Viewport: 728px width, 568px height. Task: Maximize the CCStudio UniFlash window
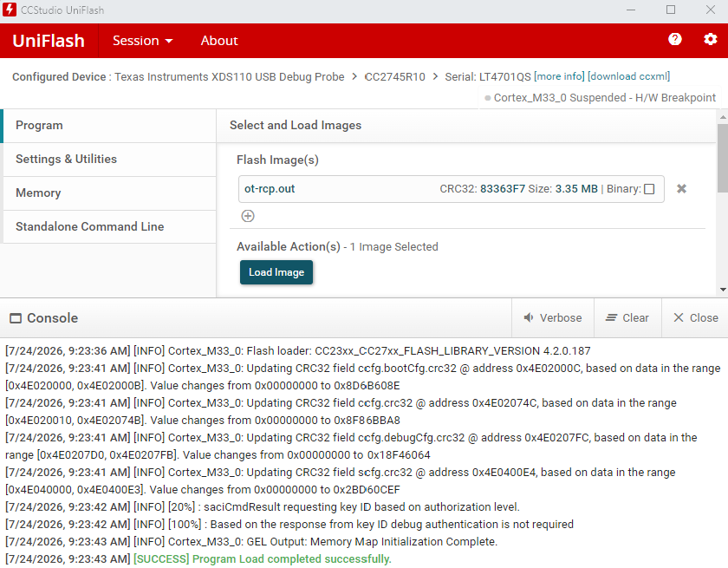(671, 10)
